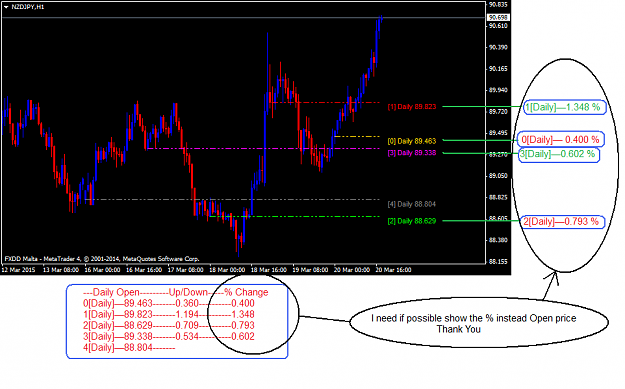Screen dimensions: 625x389
Task: Select the [0] Daily 89.463 yellow label
Action: coord(412,141)
